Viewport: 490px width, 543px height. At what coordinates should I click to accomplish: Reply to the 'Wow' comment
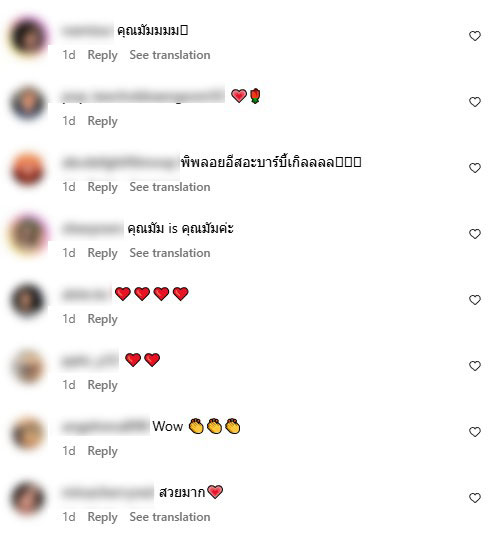[103, 451]
